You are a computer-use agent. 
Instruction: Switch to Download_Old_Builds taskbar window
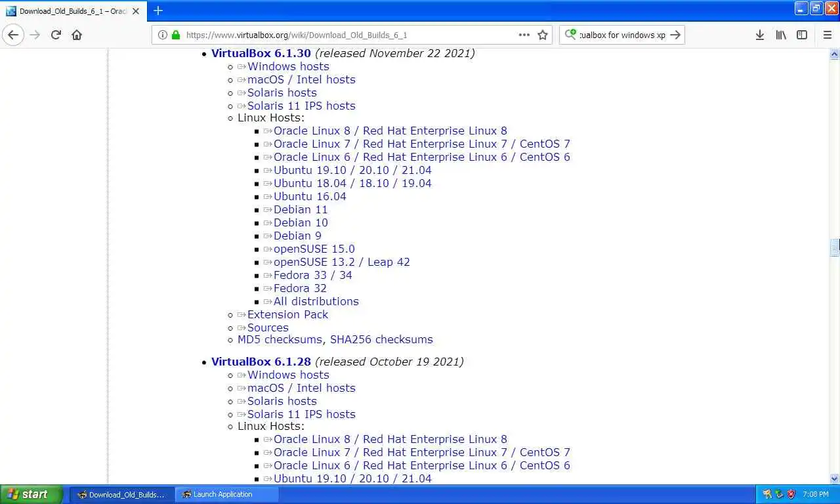(x=122, y=494)
